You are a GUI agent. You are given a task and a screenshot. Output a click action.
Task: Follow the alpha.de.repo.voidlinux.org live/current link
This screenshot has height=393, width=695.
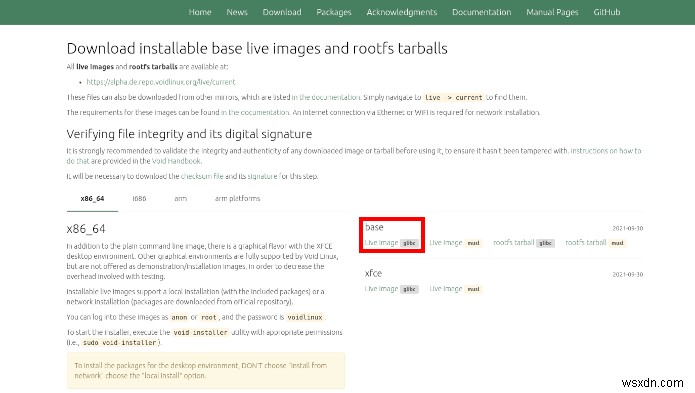coord(161,82)
